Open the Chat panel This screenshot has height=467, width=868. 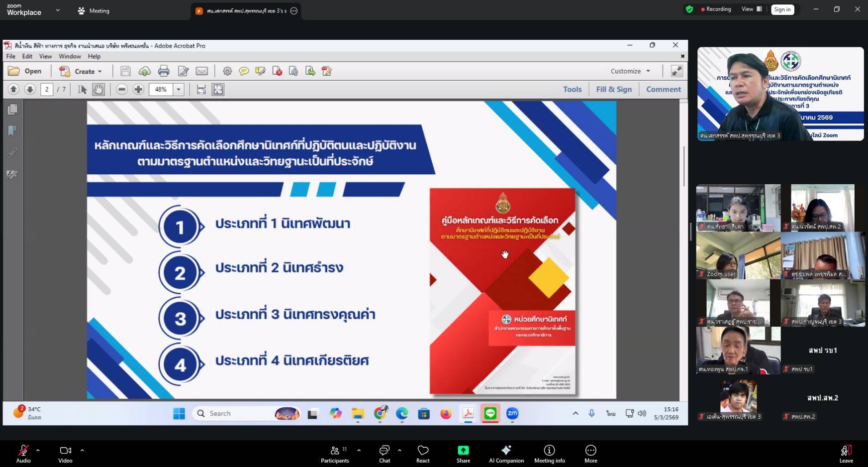[384, 454]
